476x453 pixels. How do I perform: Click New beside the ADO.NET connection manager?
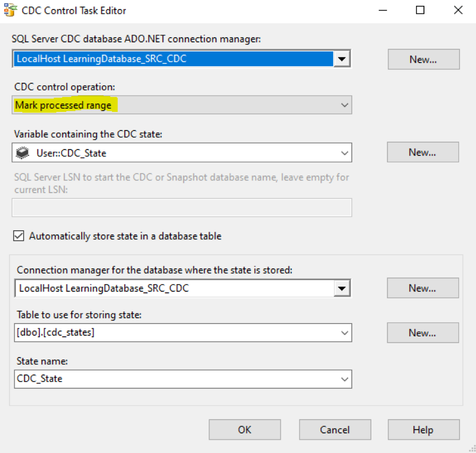(x=423, y=59)
